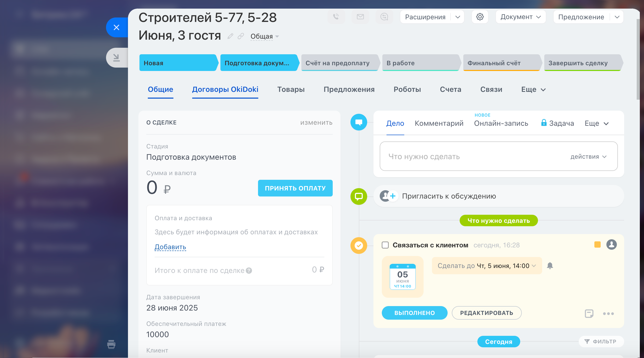Viewport: 644px width, 358px height.
Task: Click the bell reminder icon in task
Action: tap(550, 266)
